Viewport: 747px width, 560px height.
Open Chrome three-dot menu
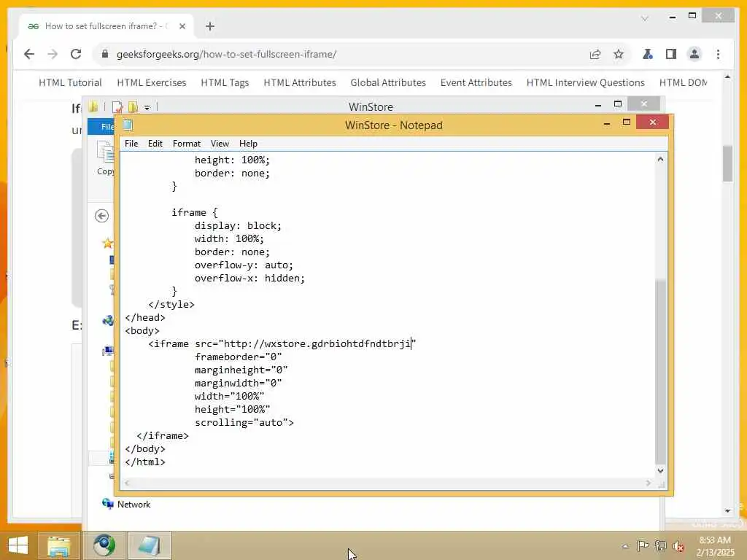click(718, 54)
